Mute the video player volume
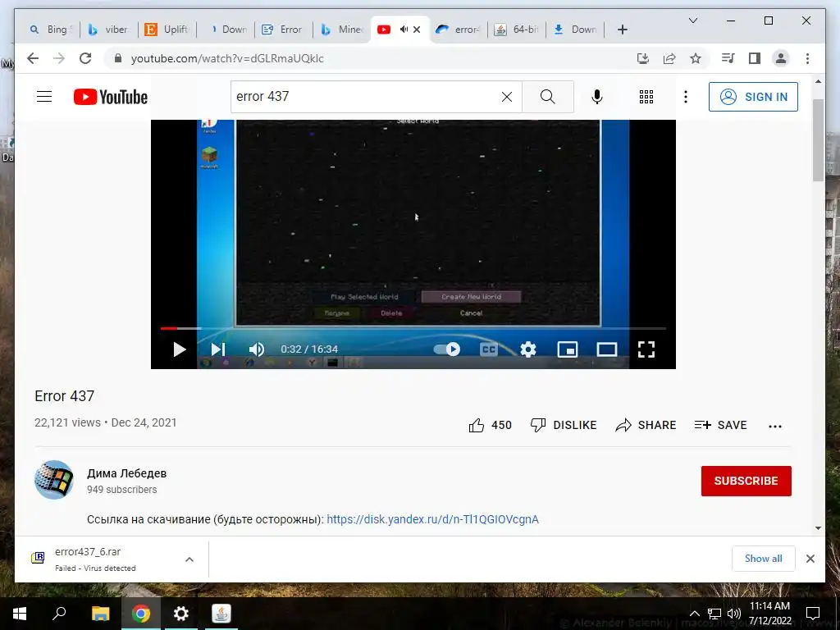Viewport: 840px width, 630px height. point(257,349)
